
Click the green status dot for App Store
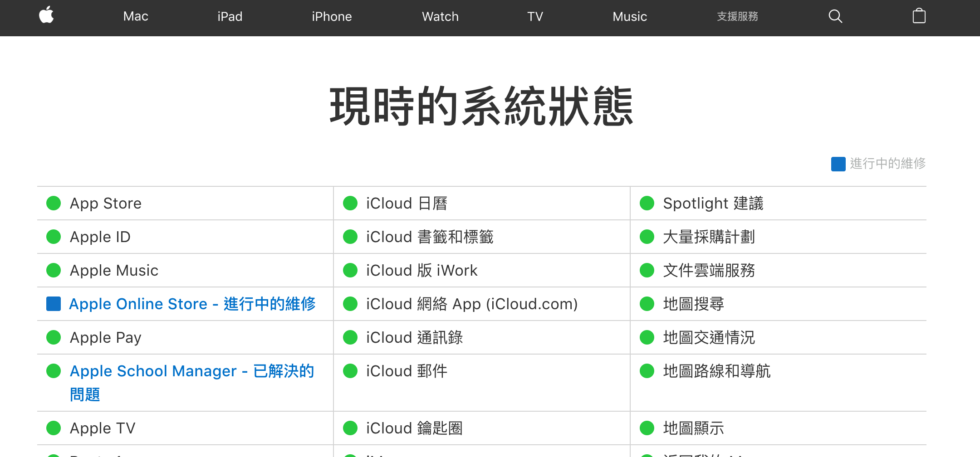tap(54, 203)
